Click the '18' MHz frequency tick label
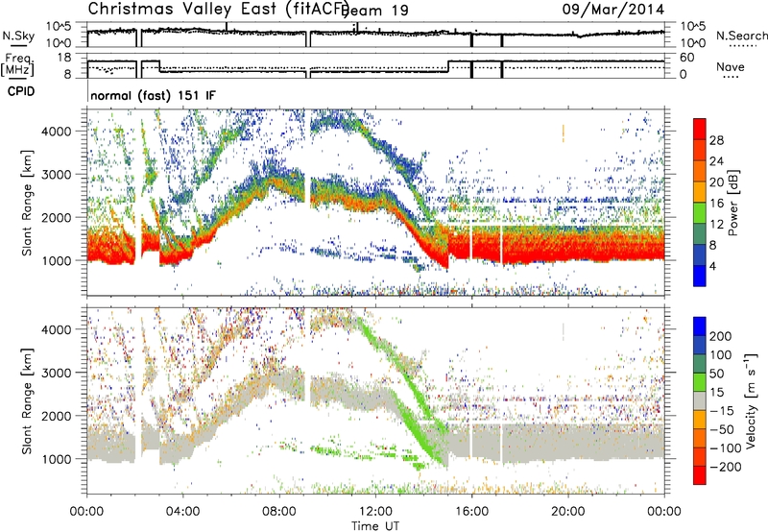The image size is (768, 532). point(63,58)
